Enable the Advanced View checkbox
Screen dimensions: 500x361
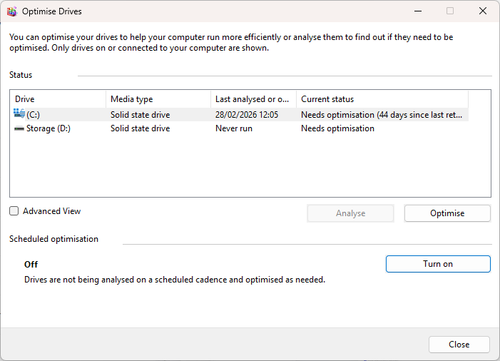tap(14, 211)
